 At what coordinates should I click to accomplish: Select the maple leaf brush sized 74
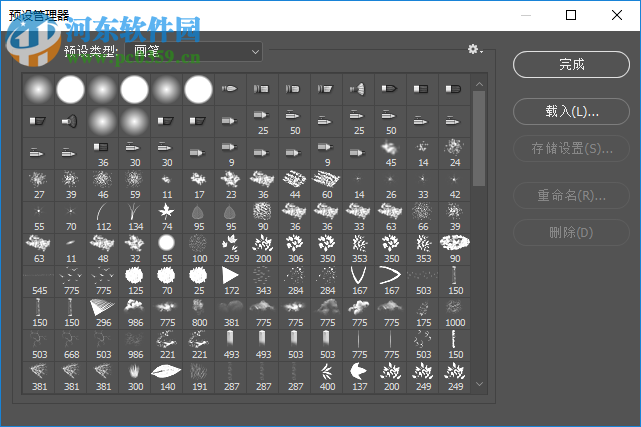click(167, 213)
